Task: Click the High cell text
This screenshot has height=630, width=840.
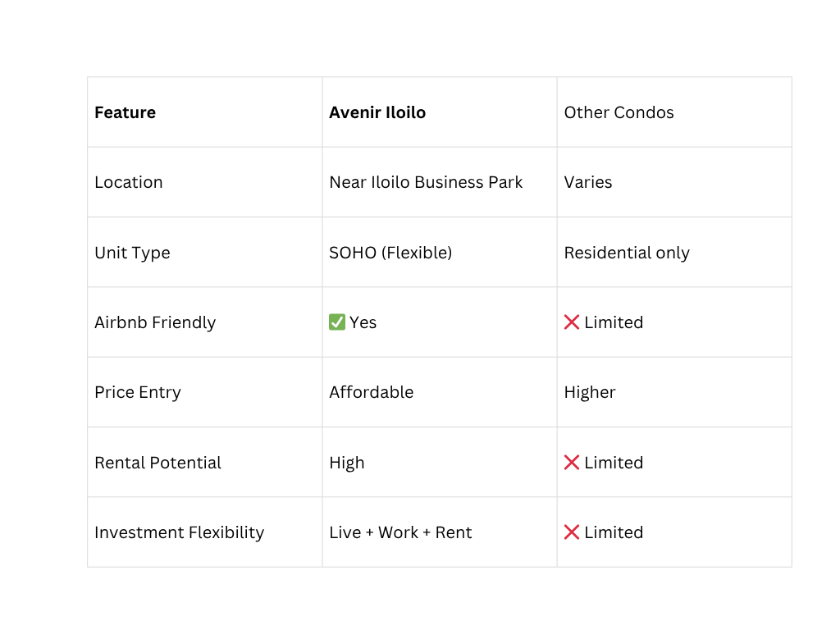Action: pos(347,463)
